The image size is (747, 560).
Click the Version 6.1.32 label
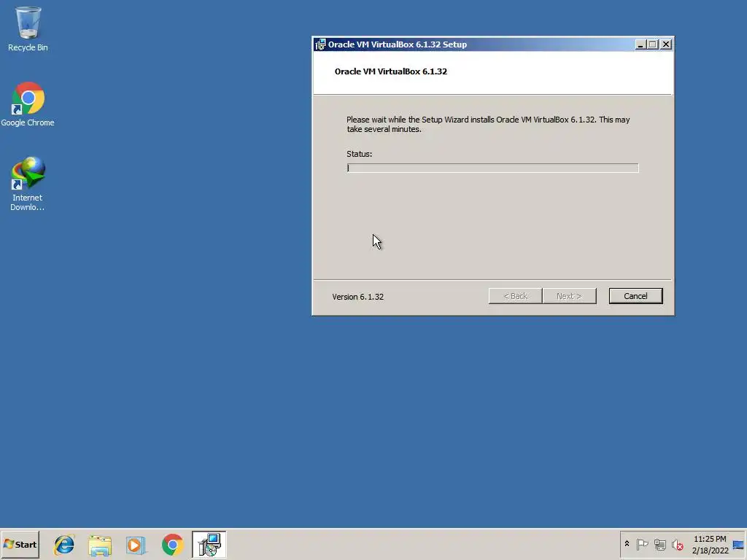357,297
